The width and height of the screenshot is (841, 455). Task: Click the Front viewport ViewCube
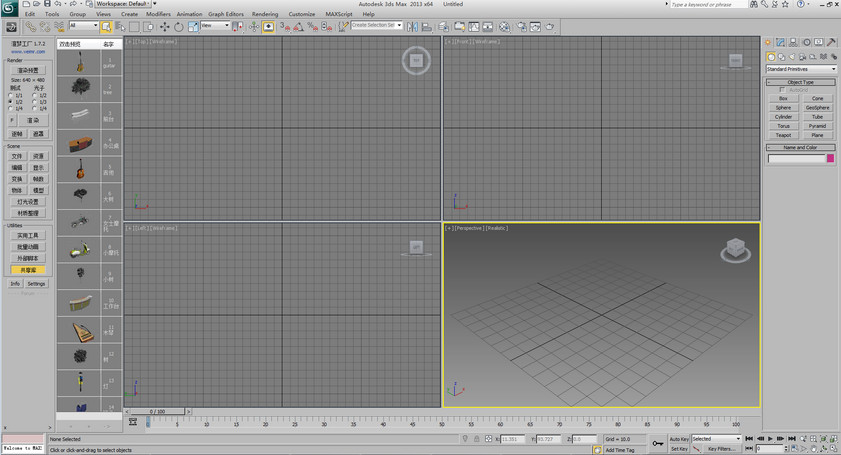(736, 61)
